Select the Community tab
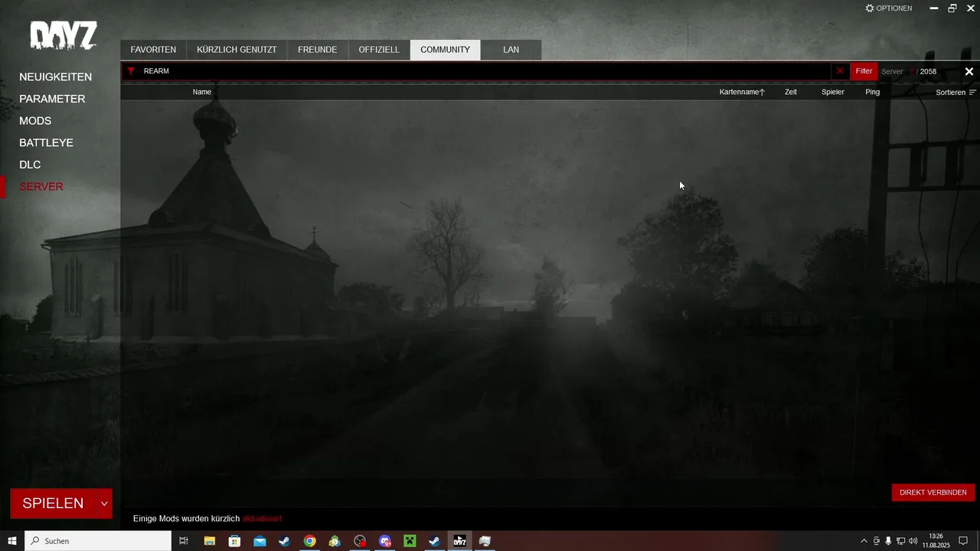Viewport: 980px width, 551px height. (x=445, y=50)
